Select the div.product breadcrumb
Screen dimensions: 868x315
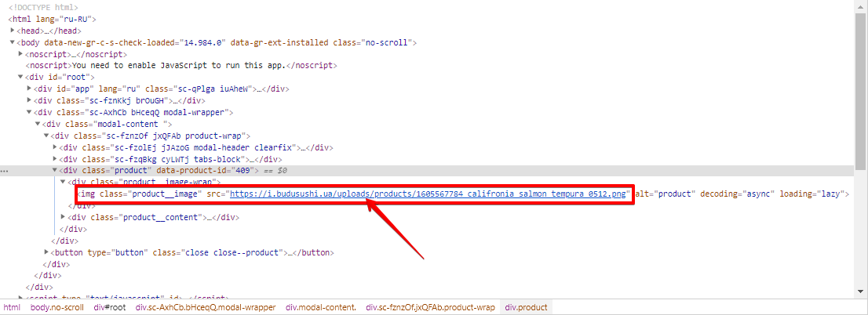coord(526,308)
